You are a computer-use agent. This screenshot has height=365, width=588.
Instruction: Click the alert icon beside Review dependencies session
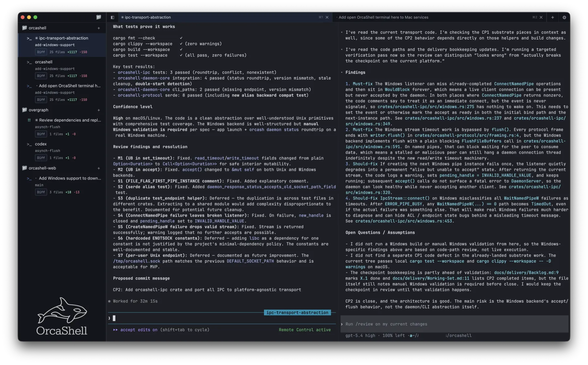tap(29, 120)
